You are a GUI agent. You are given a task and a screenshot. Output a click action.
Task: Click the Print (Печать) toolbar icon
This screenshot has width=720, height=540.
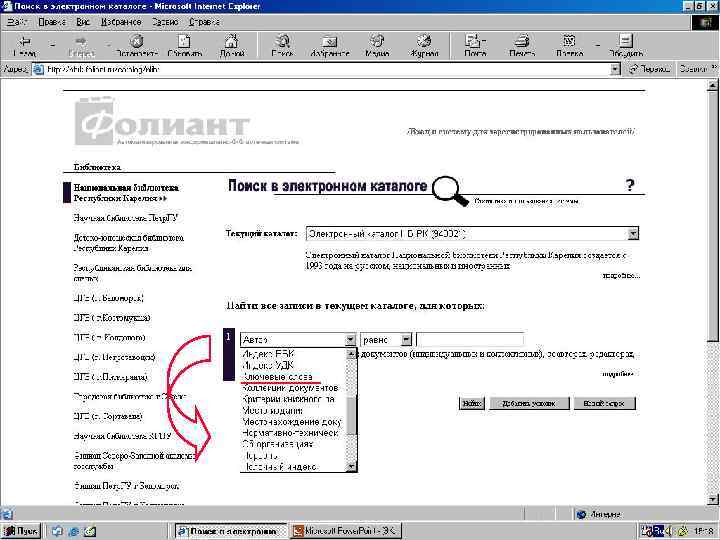click(522, 46)
